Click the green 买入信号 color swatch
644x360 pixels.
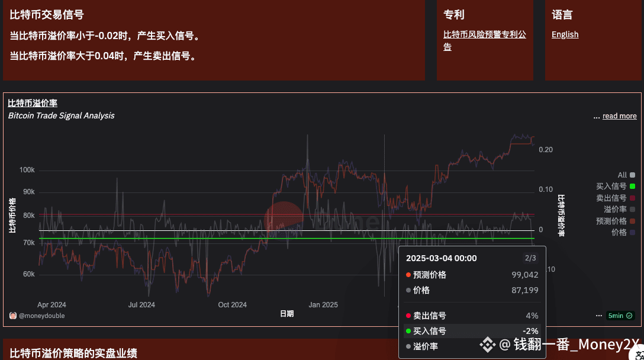633,187
